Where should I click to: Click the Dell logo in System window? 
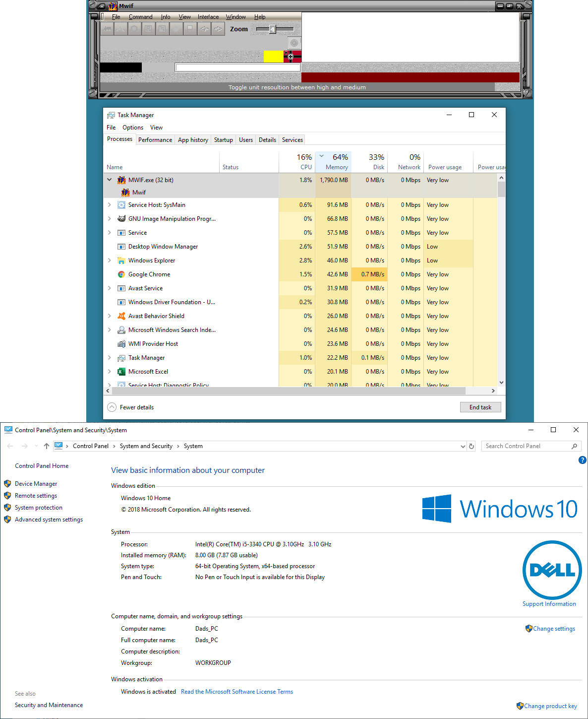pyautogui.click(x=552, y=570)
